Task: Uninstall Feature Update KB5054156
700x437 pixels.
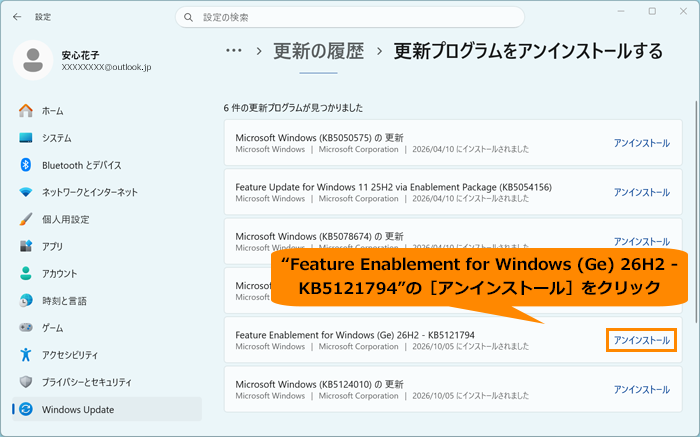Action: pyautogui.click(x=642, y=192)
